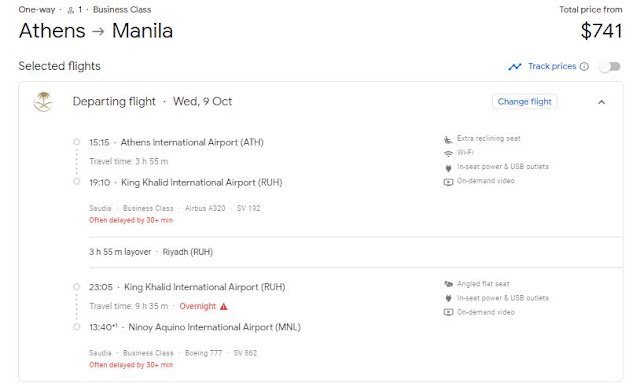
Task: Click the Extra reclining seat icon
Action: [x=448, y=139]
